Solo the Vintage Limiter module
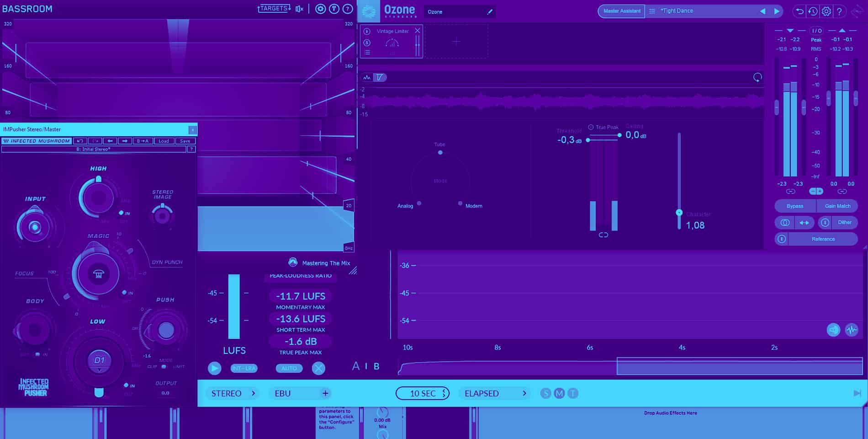 click(367, 43)
